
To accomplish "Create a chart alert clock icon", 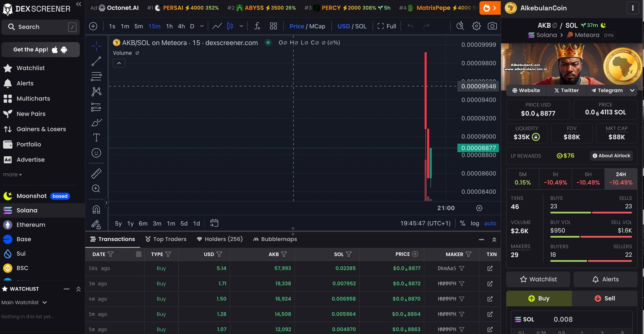I will [460, 26].
